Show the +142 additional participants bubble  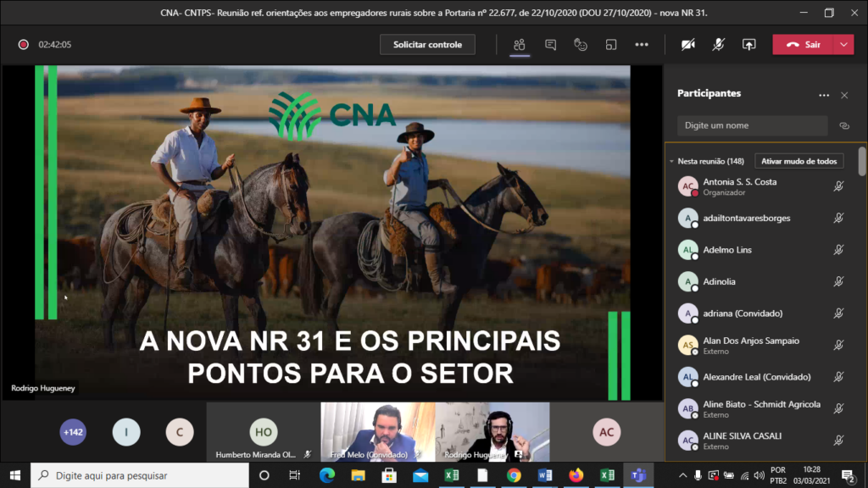coord(73,432)
